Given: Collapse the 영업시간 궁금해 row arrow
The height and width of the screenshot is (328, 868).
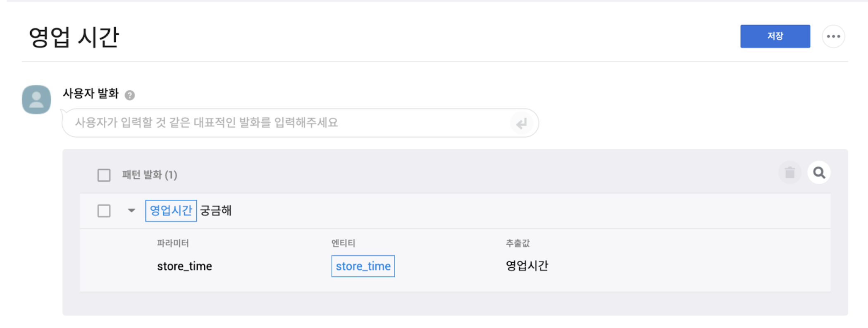Looking at the screenshot, I should 131,211.
